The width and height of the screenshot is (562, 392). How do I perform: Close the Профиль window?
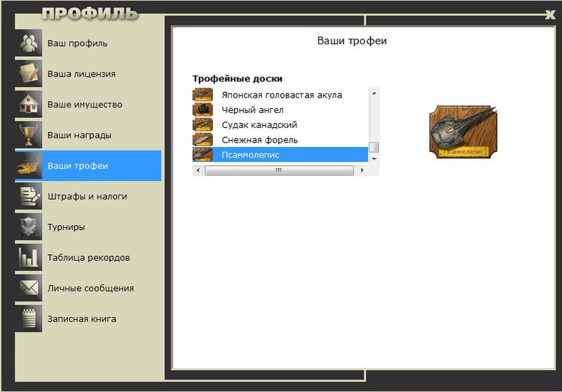550,14
